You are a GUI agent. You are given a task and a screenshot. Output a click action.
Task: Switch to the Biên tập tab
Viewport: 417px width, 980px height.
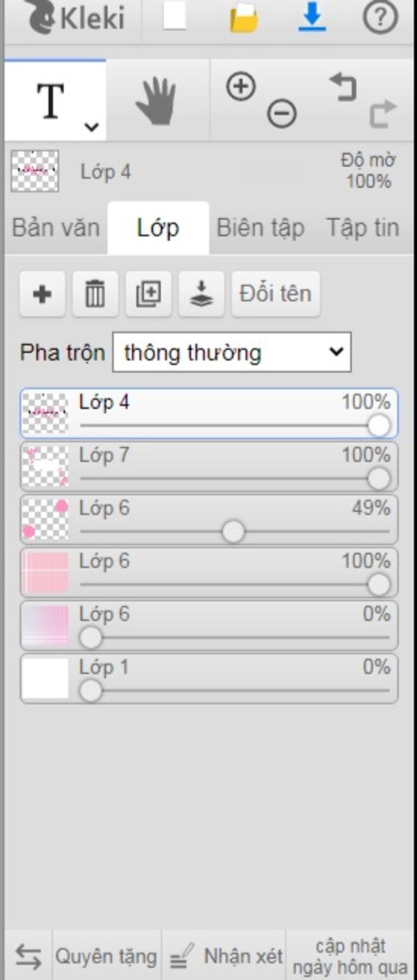[x=261, y=228]
